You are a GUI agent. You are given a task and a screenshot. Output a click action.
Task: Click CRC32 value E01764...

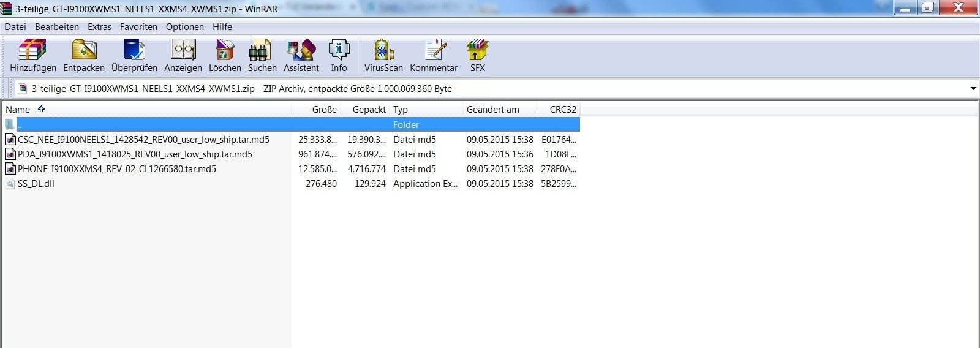(559, 140)
